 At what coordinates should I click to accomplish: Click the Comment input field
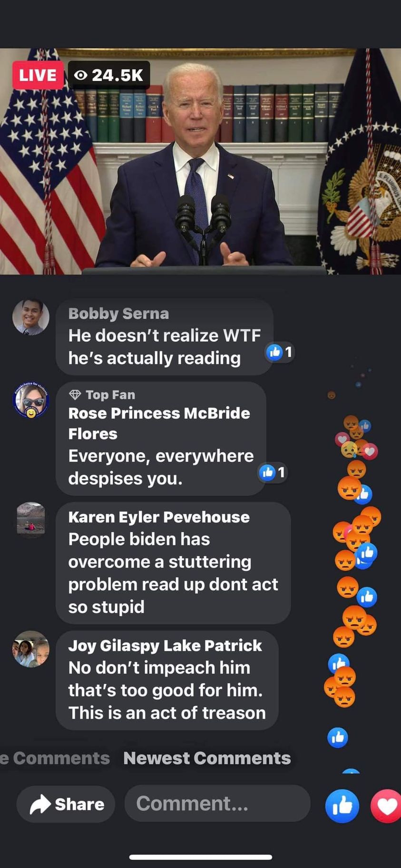[217, 803]
